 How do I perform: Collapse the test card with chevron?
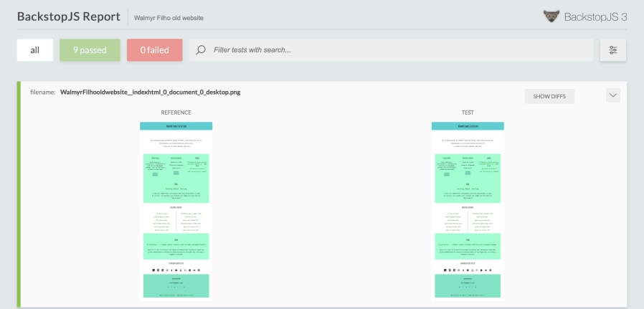coord(612,95)
